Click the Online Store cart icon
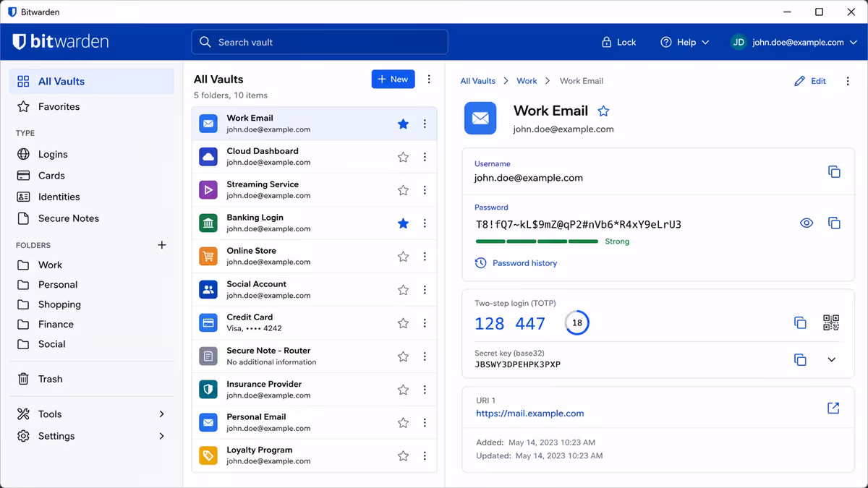Viewport: 868px width, 488px height. click(208, 257)
